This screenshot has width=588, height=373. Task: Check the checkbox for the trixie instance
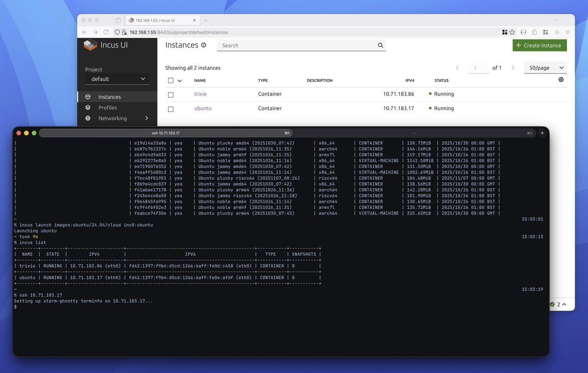[x=171, y=94]
